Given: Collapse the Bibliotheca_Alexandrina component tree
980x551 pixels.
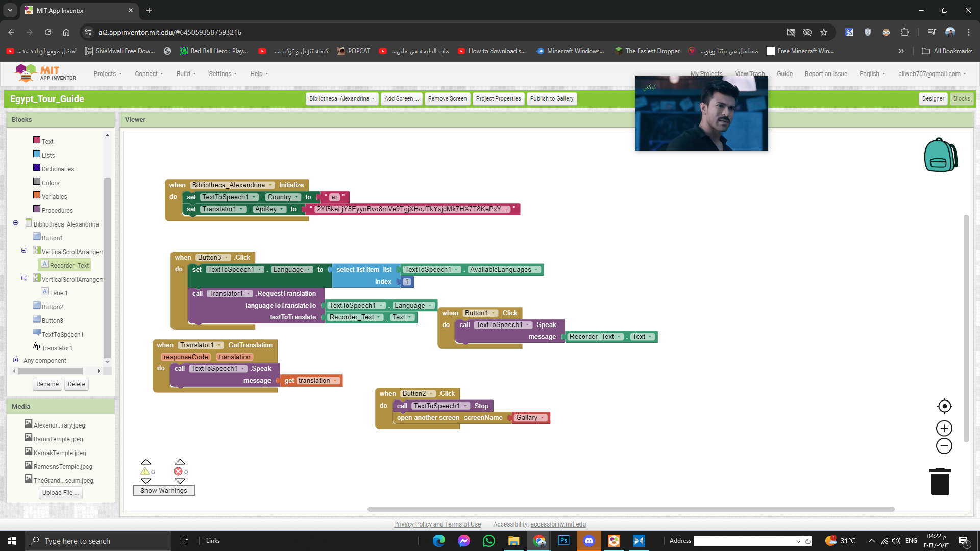Looking at the screenshot, I should (16, 223).
